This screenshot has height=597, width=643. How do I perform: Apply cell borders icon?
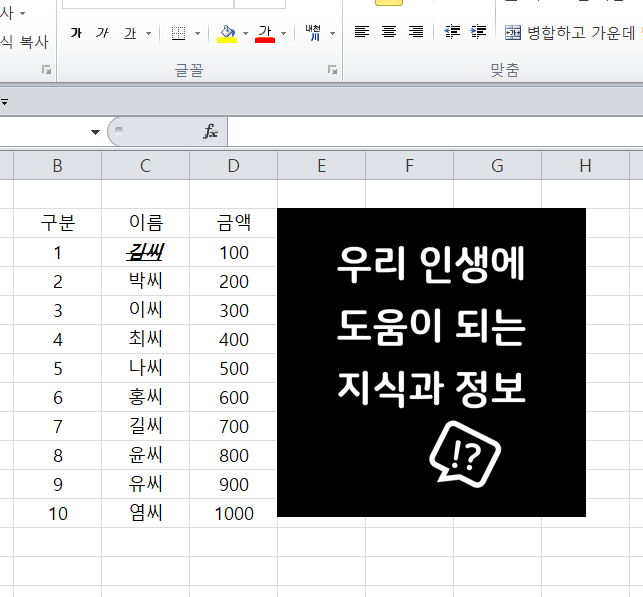coord(178,33)
